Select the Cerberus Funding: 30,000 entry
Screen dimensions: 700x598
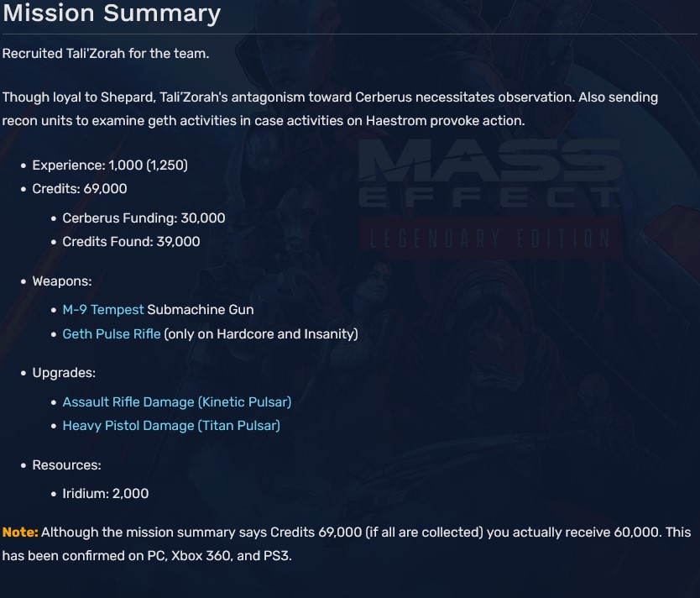pyautogui.click(x=144, y=218)
